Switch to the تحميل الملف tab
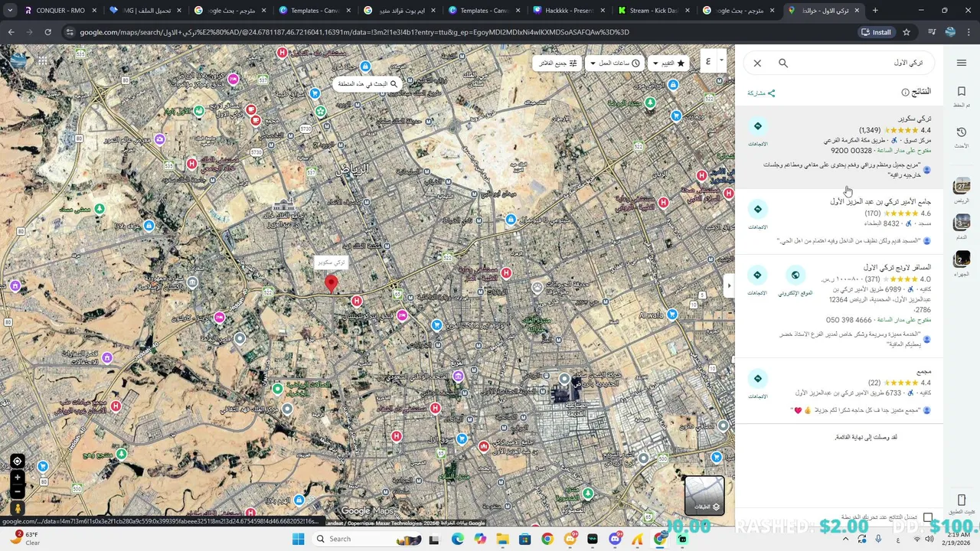 [x=144, y=11]
